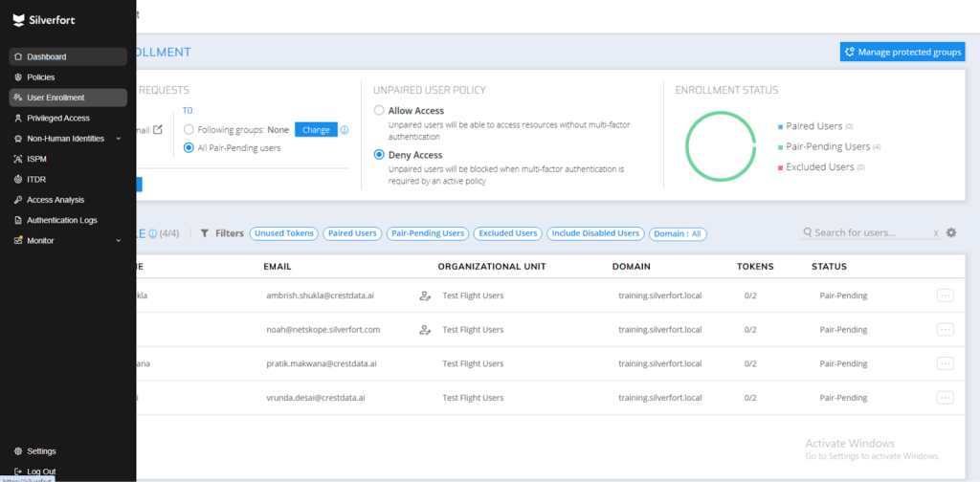This screenshot has height=482, width=980.
Task: Click the Policies shield icon
Action: click(18, 77)
